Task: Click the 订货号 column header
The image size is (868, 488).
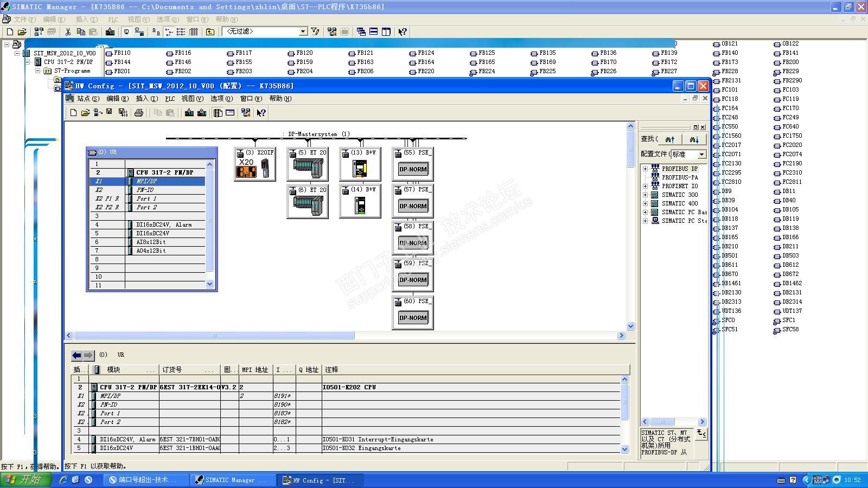Action: click(x=190, y=370)
